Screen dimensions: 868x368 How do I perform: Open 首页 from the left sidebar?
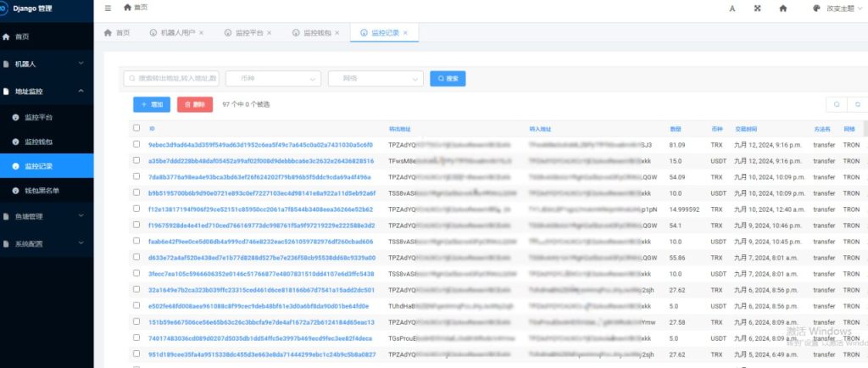pos(22,37)
